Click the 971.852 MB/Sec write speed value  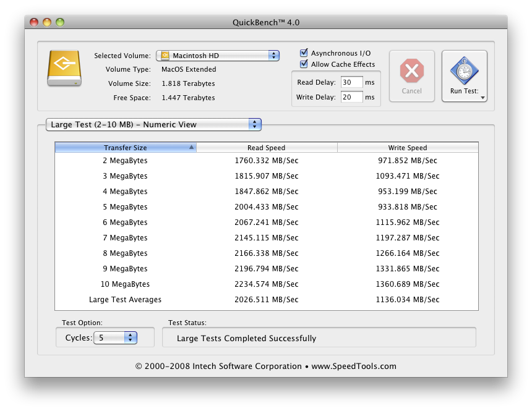[x=408, y=161]
